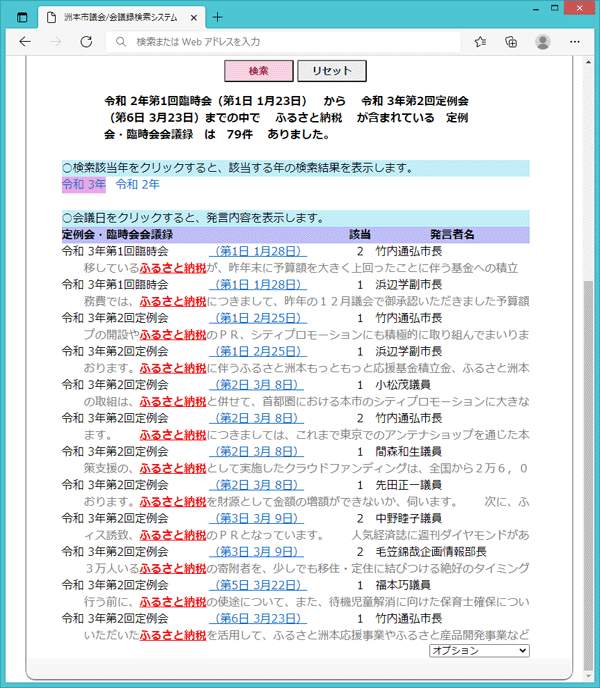The height and width of the screenshot is (688, 600).
Task: Maximize the browser window
Action: (x=555, y=8)
